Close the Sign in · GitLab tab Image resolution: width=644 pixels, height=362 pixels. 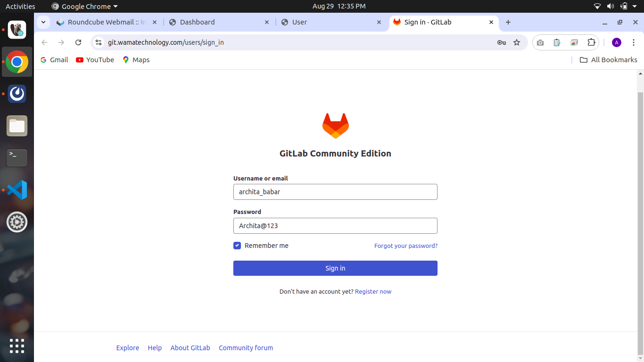491,22
